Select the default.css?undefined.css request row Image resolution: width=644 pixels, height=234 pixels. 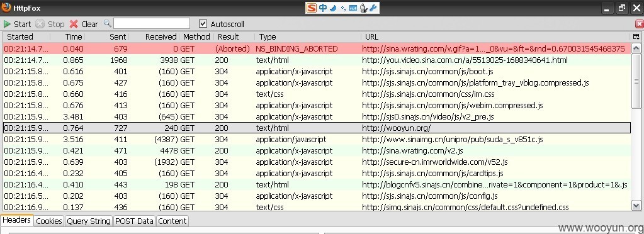coord(317,206)
